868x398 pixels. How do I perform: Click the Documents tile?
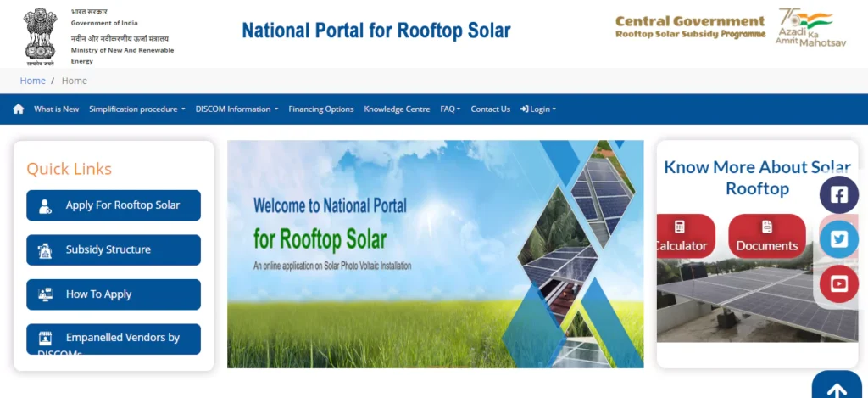pyautogui.click(x=766, y=236)
